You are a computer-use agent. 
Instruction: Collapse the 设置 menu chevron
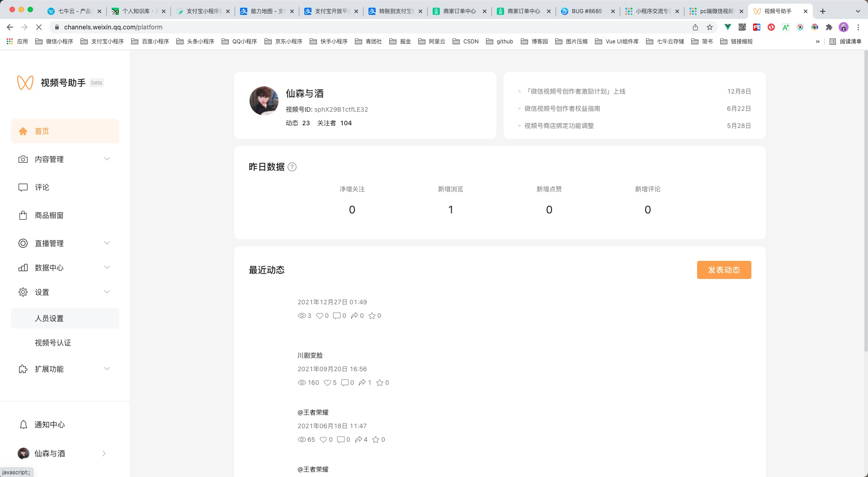(x=107, y=292)
